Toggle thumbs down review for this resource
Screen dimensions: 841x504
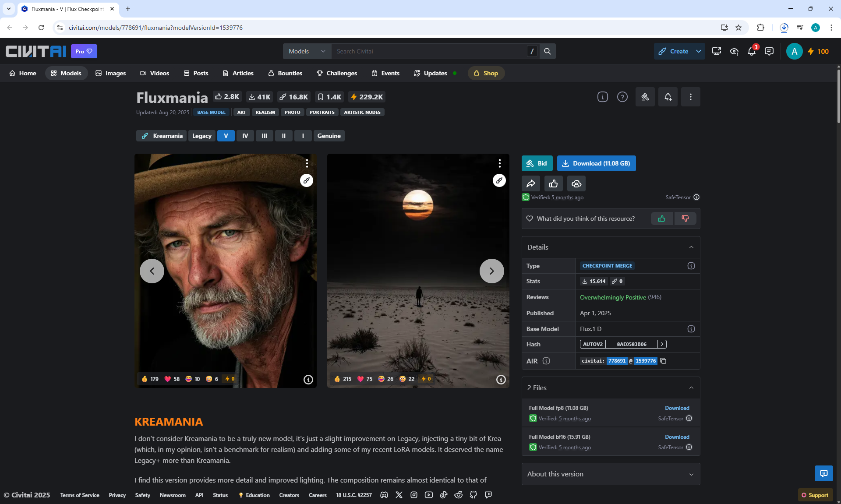click(685, 219)
